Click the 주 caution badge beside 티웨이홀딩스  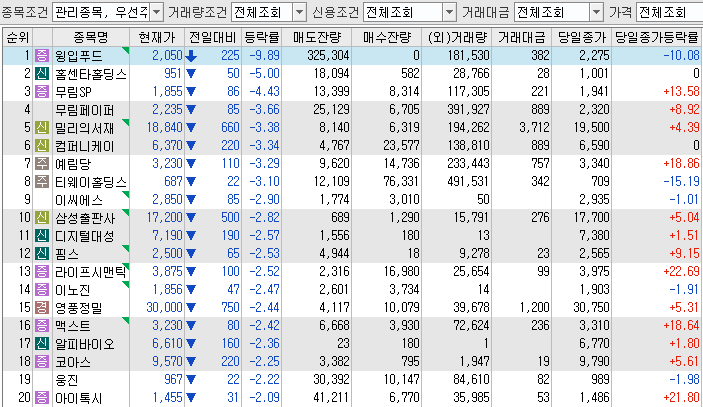pyautogui.click(x=42, y=182)
